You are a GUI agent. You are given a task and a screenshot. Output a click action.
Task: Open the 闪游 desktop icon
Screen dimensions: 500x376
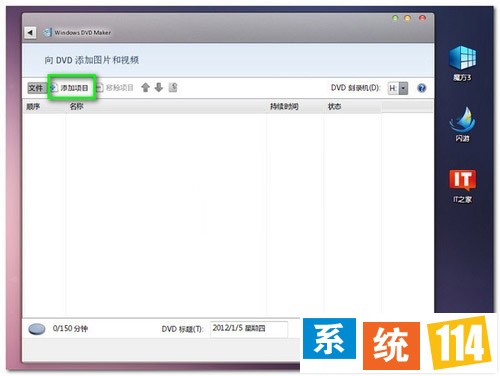[462, 124]
